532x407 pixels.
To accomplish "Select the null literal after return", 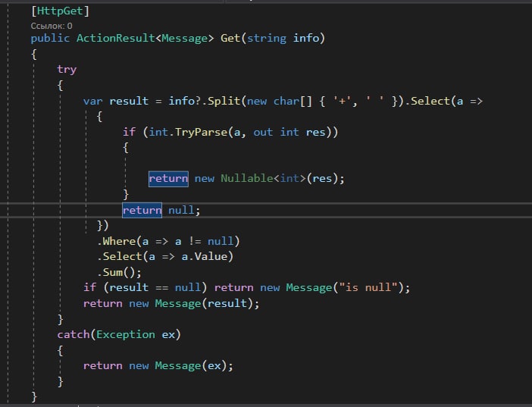I will click(181, 211).
